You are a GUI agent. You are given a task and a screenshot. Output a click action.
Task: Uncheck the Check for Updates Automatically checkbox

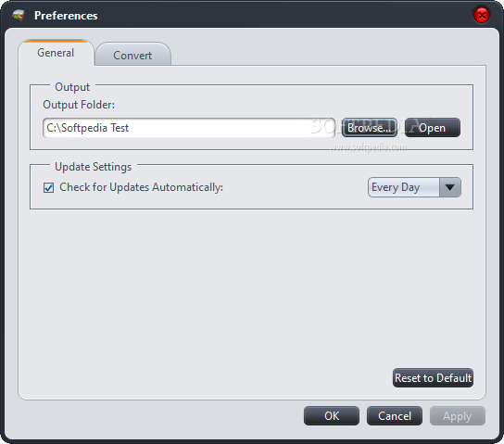[x=48, y=187]
